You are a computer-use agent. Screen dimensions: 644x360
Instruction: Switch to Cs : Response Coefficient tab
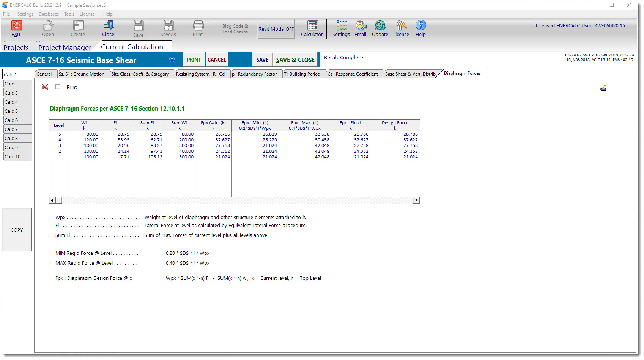tap(353, 74)
